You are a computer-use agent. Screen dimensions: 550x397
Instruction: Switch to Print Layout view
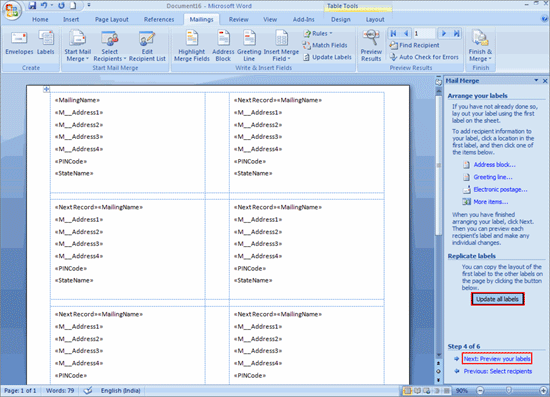pos(408,390)
